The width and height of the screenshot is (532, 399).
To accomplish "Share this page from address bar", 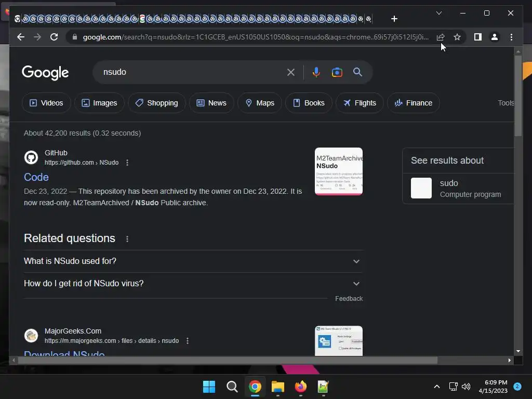I will [x=441, y=37].
